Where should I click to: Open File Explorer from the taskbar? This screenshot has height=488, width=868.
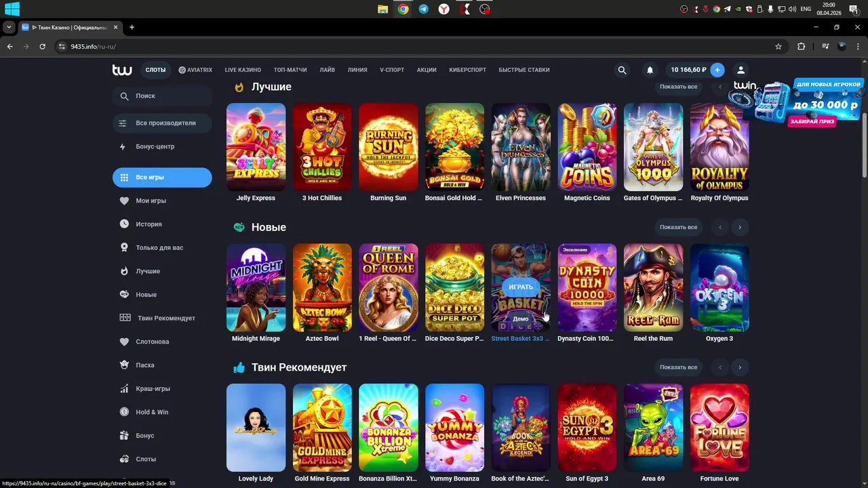tap(383, 9)
